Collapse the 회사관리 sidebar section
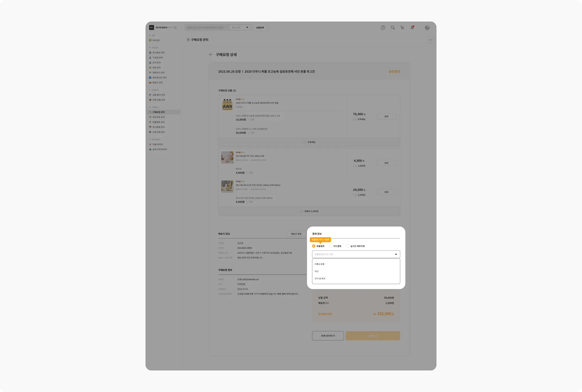Image resolution: width=582 pixels, height=392 pixels. 154,48
